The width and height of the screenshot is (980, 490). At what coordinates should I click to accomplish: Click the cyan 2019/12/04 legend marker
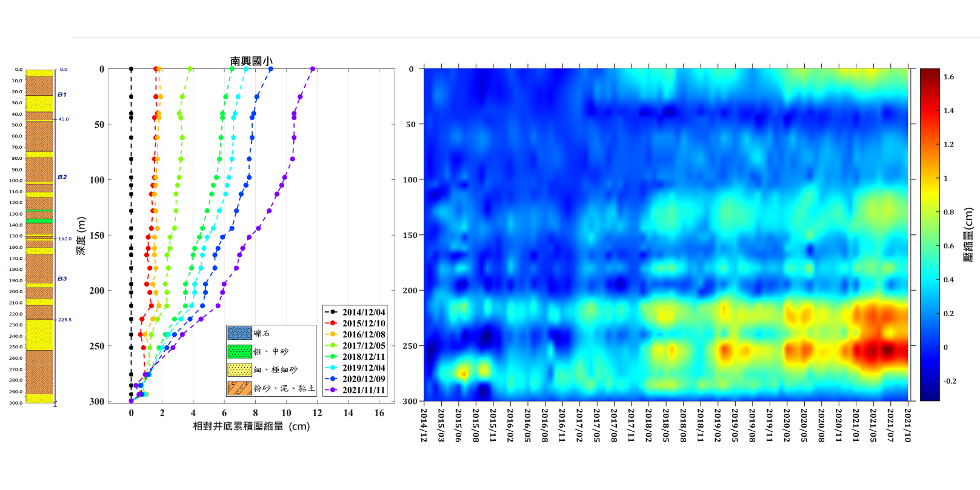click(333, 368)
